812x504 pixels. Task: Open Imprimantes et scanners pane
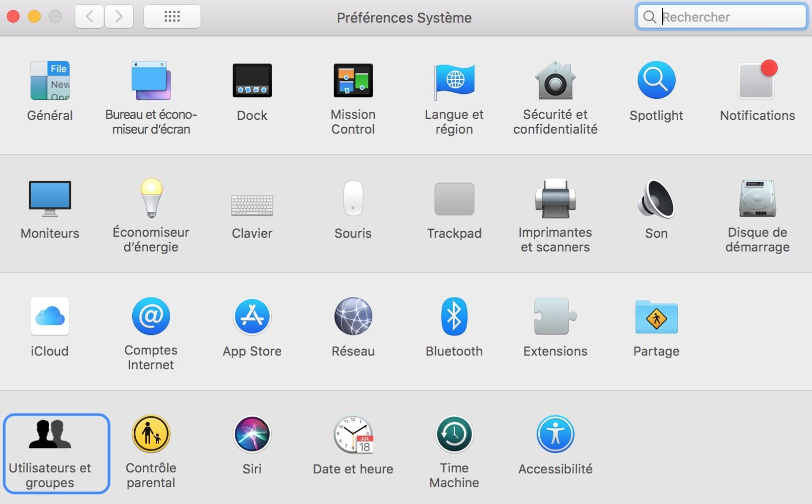[x=555, y=216]
